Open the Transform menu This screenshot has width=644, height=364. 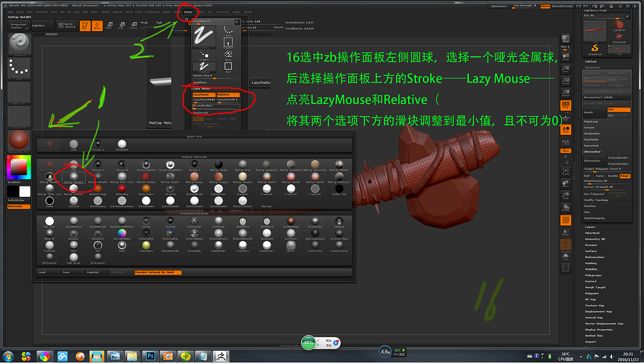(222, 12)
